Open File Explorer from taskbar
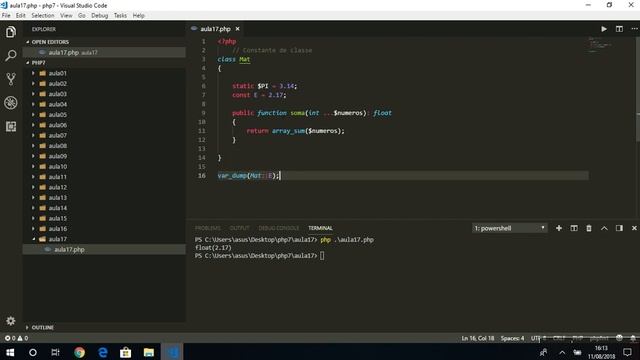Viewport: 640px width, 360px height. [149, 352]
